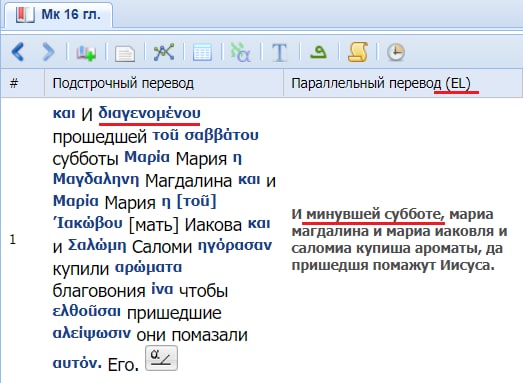Viewport: 523px width, 383px height.
Task: Open the table grid view icon
Action: point(202,52)
